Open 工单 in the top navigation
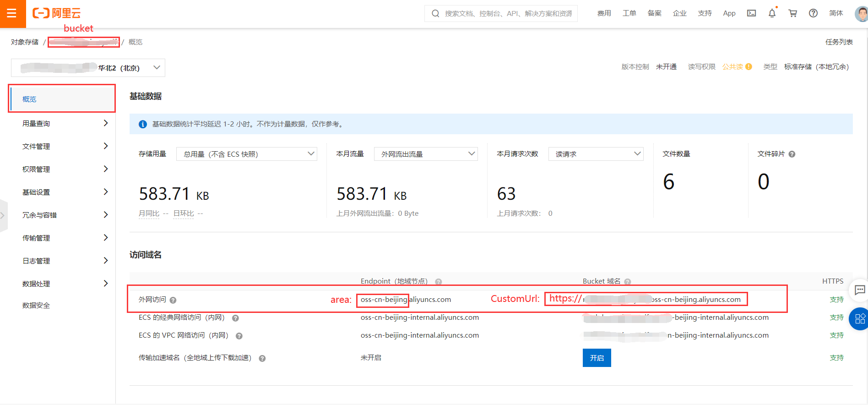 tap(629, 13)
